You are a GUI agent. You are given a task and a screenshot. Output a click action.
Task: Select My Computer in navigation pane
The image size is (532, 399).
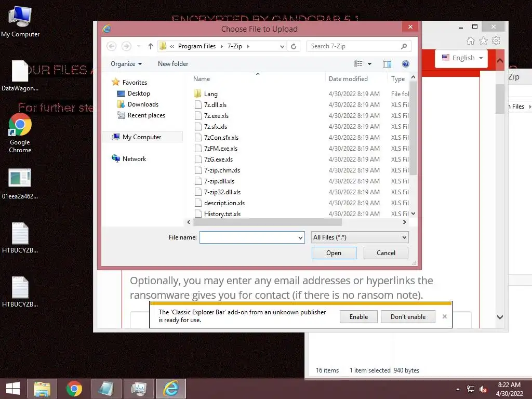(x=141, y=137)
